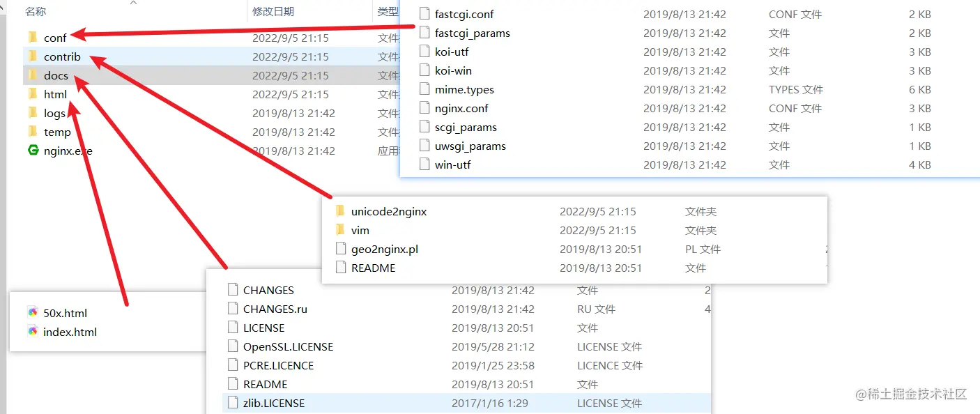Open the vim folder icon
The image size is (980, 414).
tap(340, 230)
